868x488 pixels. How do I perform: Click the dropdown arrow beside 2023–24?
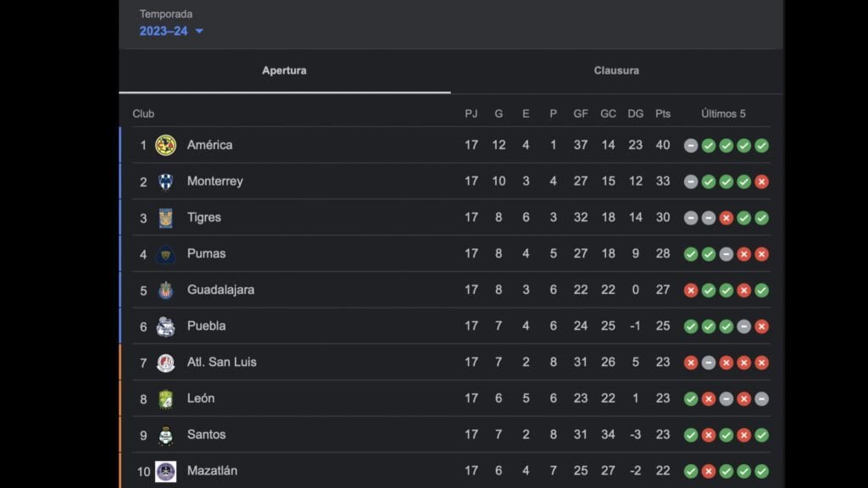click(x=199, y=31)
